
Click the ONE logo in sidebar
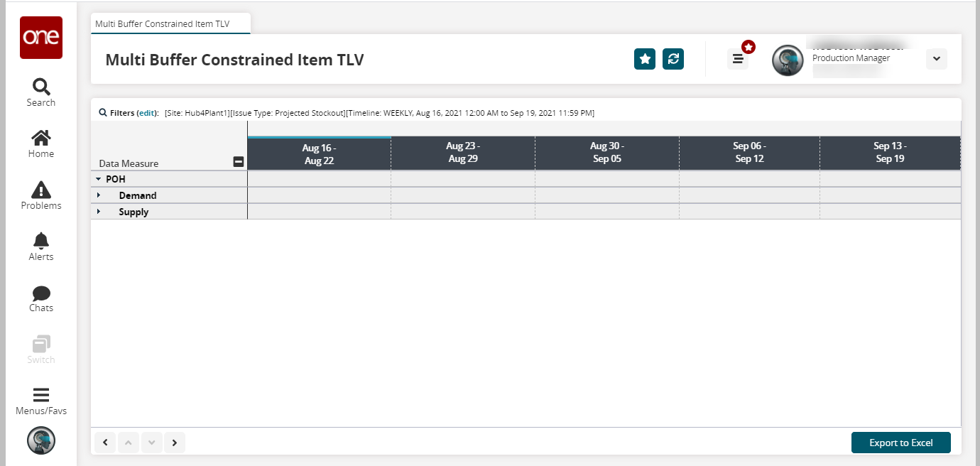point(41,38)
